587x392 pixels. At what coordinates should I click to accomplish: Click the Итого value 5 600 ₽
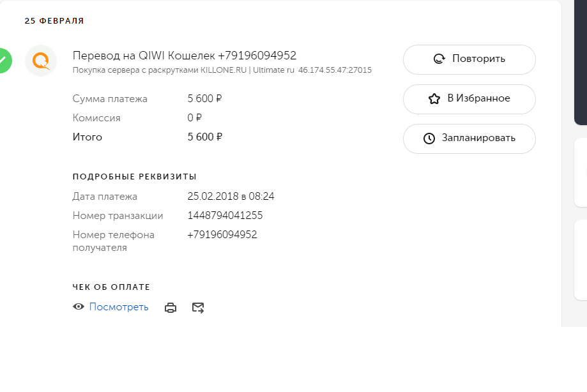click(x=204, y=137)
